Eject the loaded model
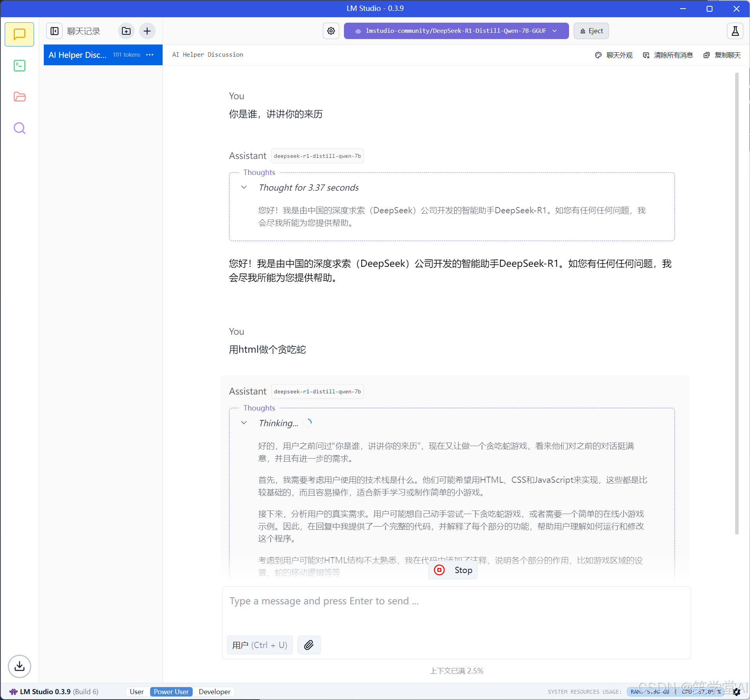 (591, 31)
